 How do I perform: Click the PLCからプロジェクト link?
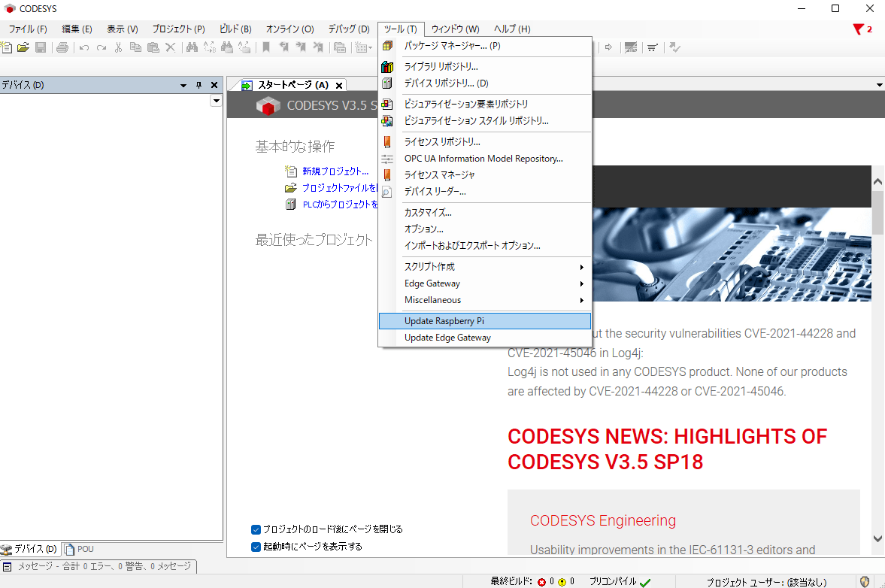pos(341,205)
